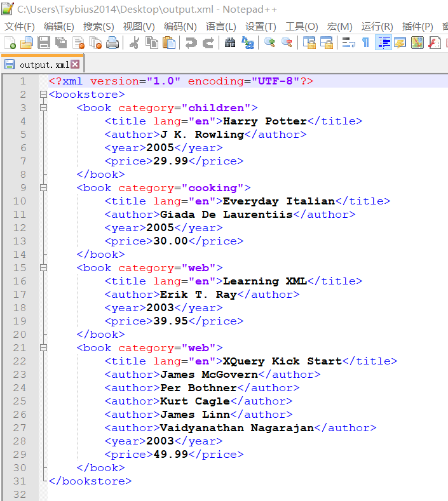Click line number 32 in the margin
This screenshot has width=448, height=501.
(20, 494)
